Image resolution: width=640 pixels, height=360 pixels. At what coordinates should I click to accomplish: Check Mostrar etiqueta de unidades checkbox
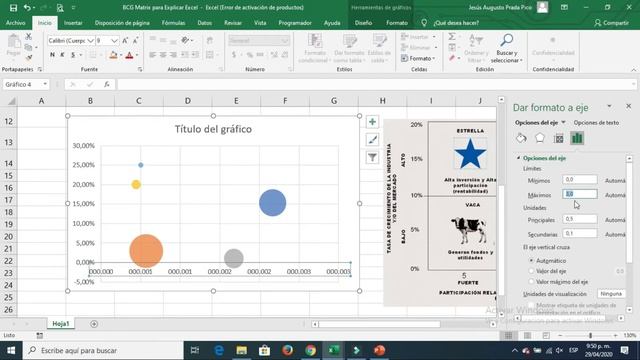pyautogui.click(x=531, y=305)
